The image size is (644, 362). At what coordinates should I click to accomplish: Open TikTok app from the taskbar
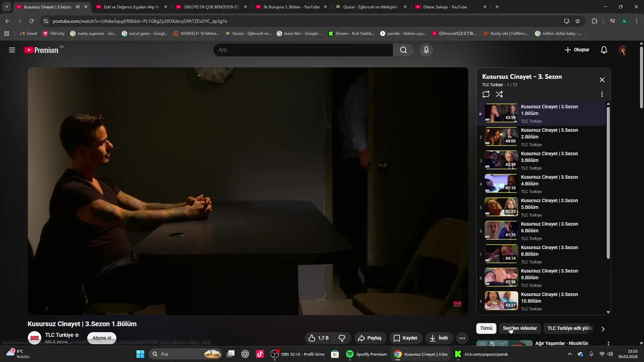(260, 354)
